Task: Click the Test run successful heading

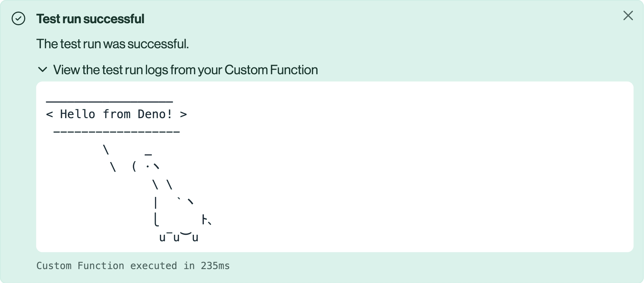Action: coord(90,19)
